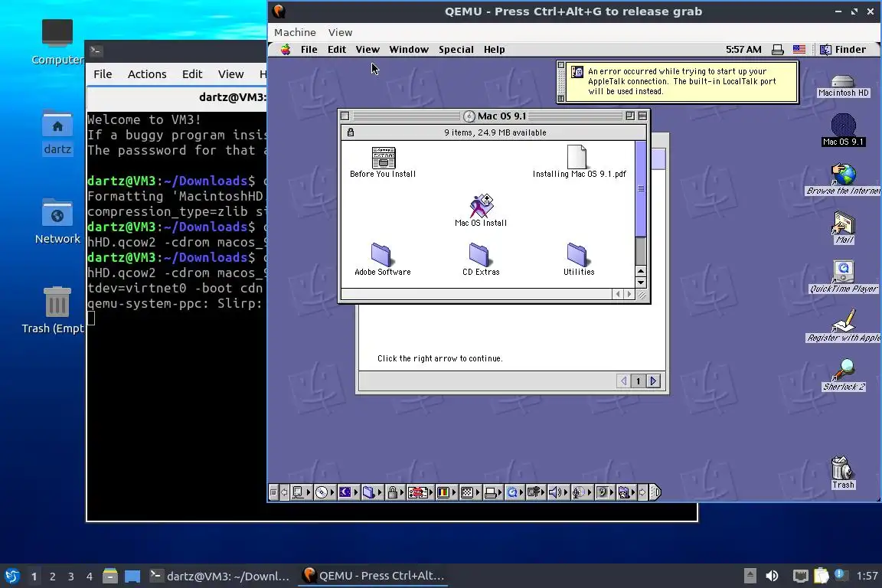Select the Register with Apple alias
This screenshot has width=882, height=588.
(843, 326)
